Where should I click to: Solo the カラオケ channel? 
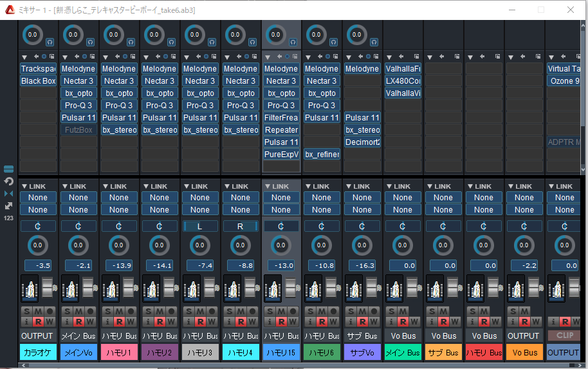(x=26, y=311)
